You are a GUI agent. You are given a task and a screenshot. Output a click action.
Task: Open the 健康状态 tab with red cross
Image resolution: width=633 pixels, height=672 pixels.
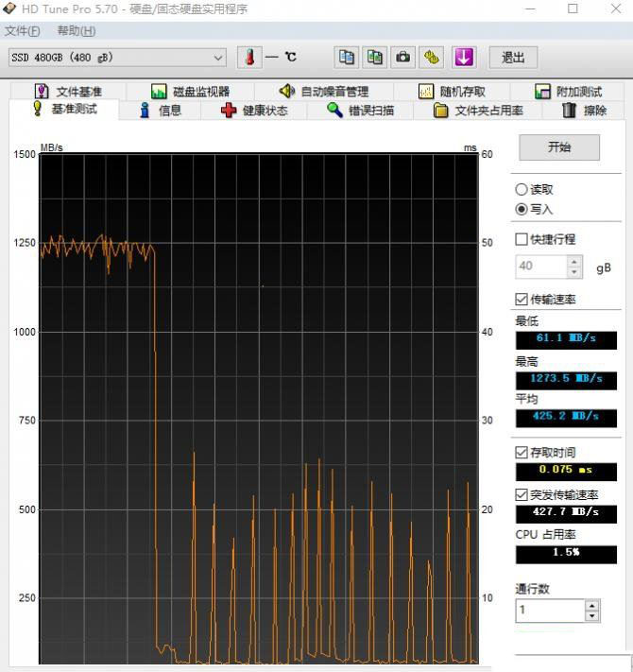pyautogui.click(x=253, y=111)
